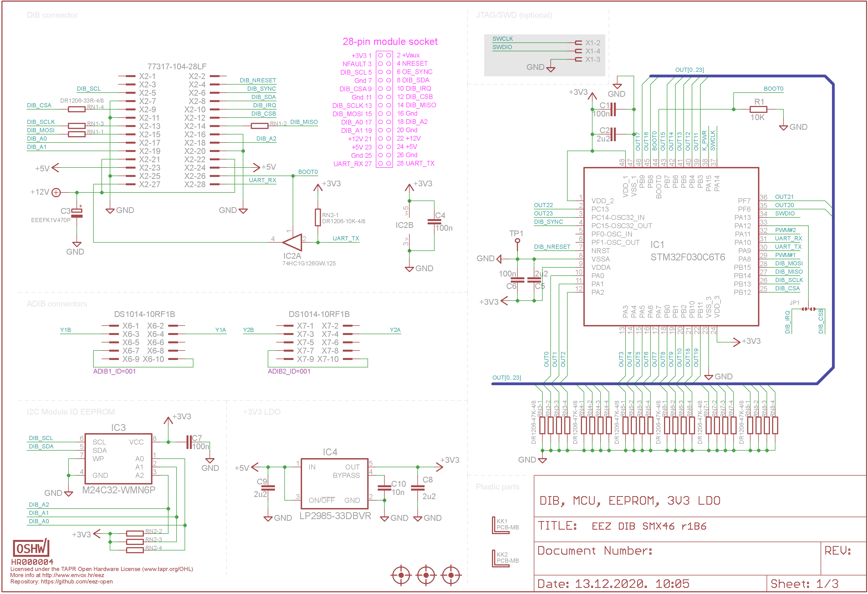Click the middle fiducial target mark
Viewport: 868px width, 594px height.
point(426,575)
